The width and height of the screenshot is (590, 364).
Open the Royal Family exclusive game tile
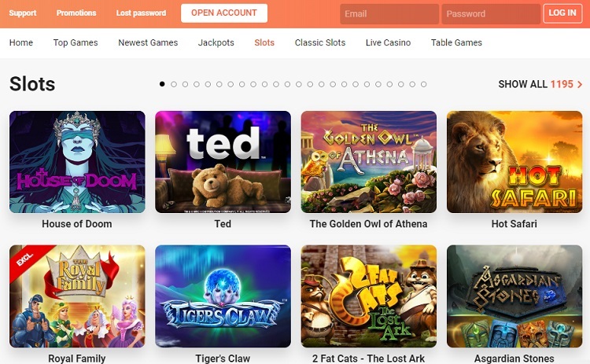(x=77, y=296)
